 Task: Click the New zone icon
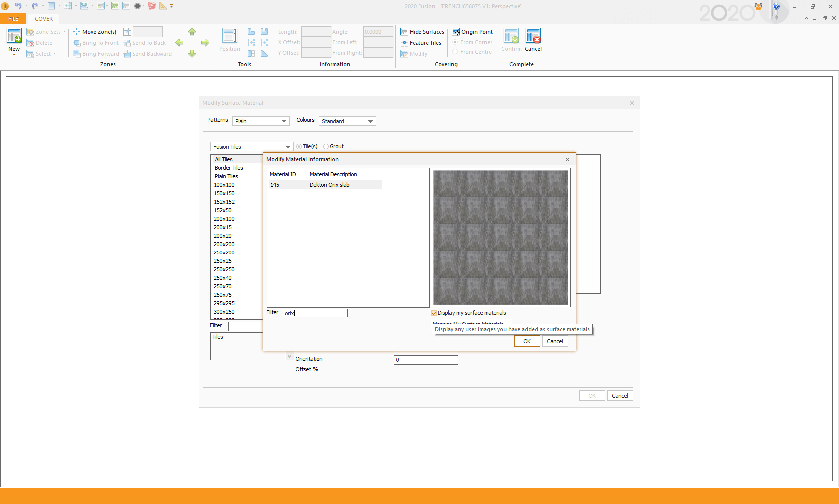point(14,36)
